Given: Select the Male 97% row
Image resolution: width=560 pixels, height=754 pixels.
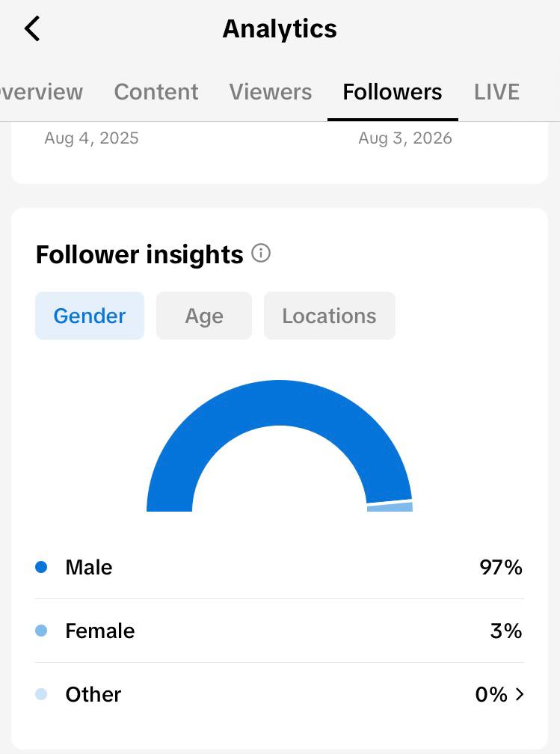Looking at the screenshot, I should [x=280, y=567].
